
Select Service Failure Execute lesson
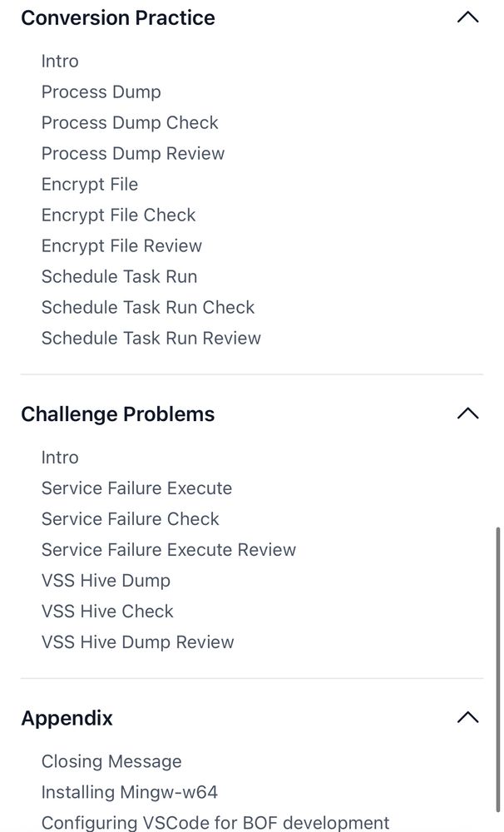[x=136, y=488]
